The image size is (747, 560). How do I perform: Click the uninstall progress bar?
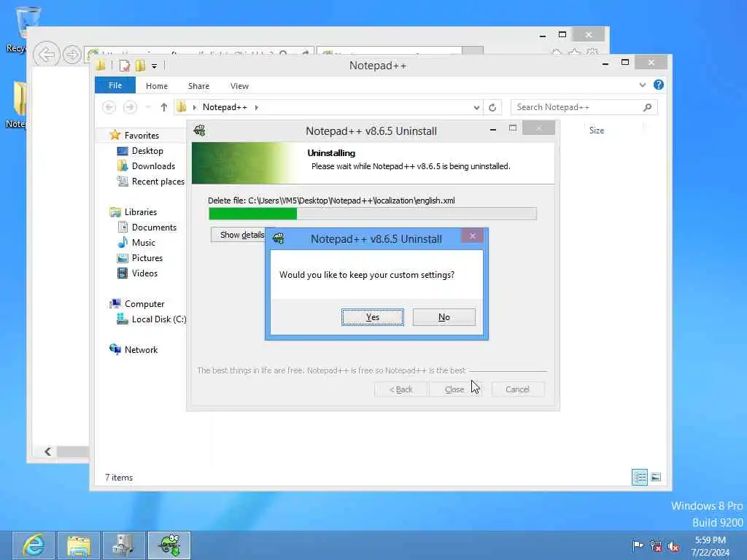[x=373, y=214]
